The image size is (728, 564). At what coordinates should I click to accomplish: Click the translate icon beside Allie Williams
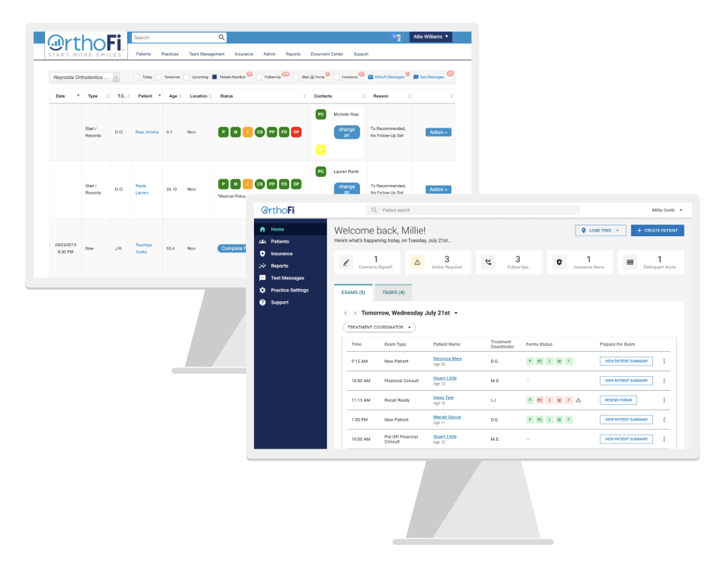[396, 37]
